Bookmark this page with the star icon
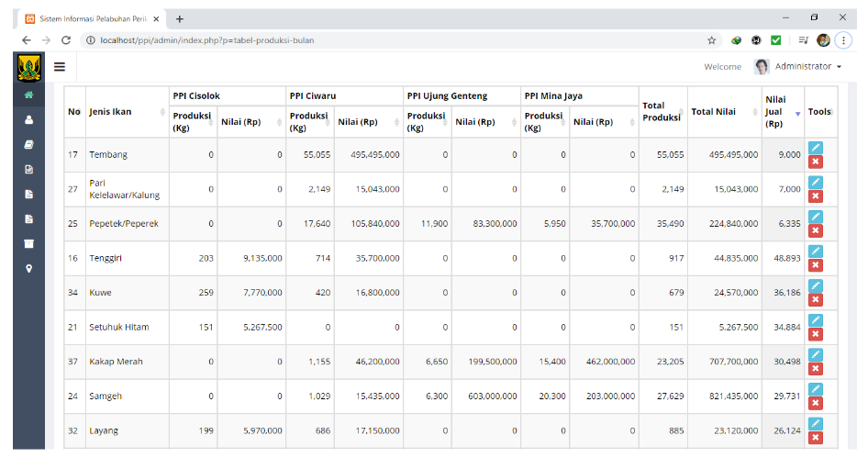 [711, 40]
